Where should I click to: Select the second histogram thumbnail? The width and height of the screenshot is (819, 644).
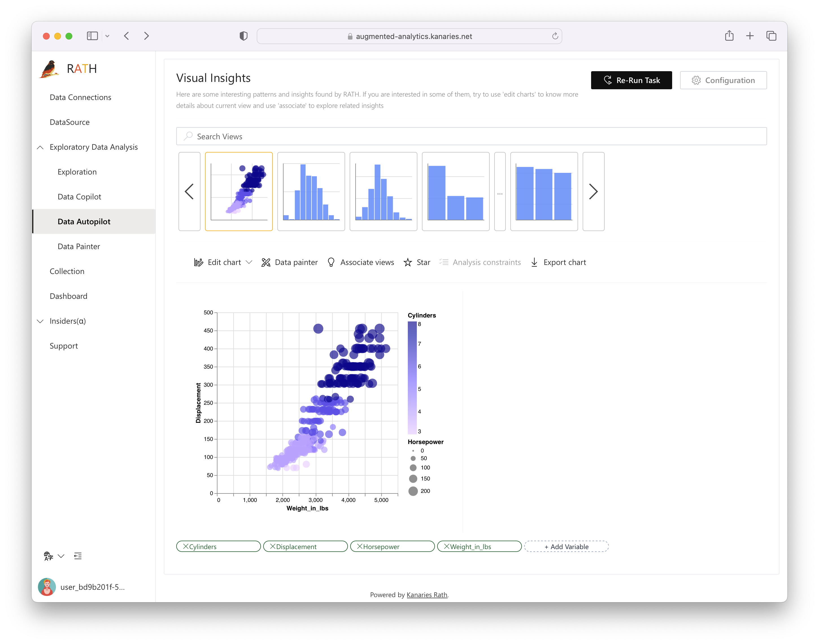(383, 192)
